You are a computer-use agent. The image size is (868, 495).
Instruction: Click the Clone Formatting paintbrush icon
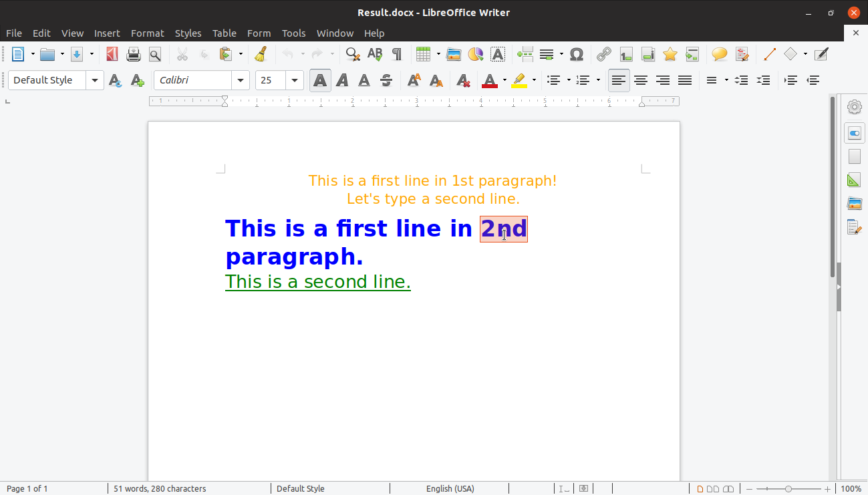point(261,54)
